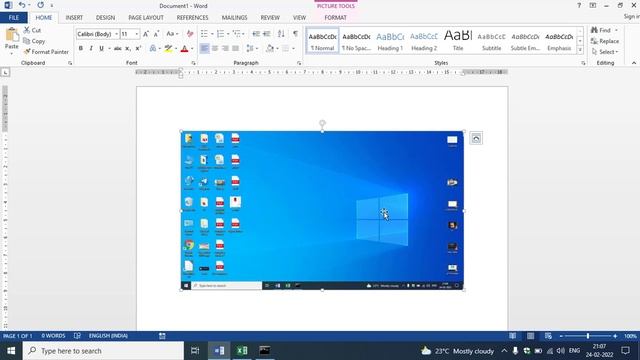640x360 pixels.
Task: Switch to the REFERENCES tab
Action: pyautogui.click(x=192, y=18)
